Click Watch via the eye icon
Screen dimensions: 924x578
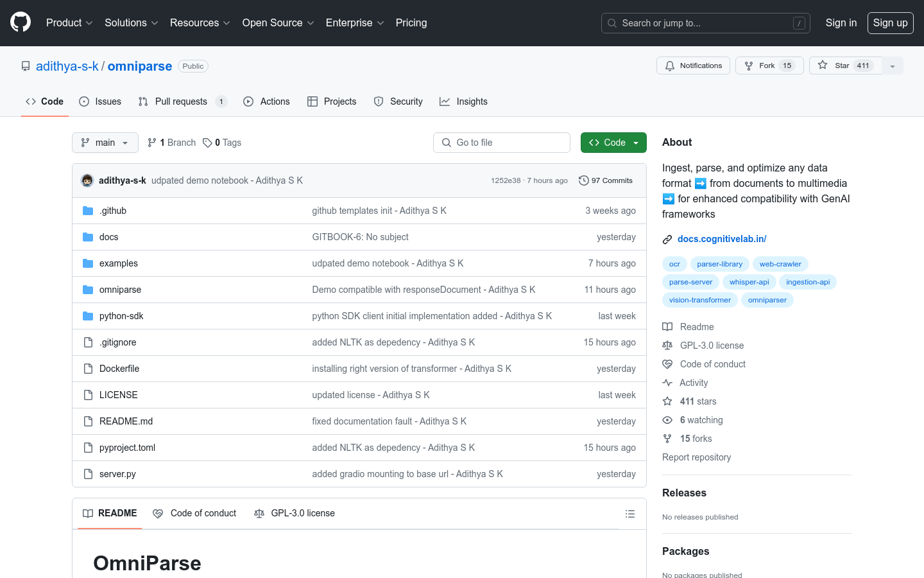[x=667, y=419]
